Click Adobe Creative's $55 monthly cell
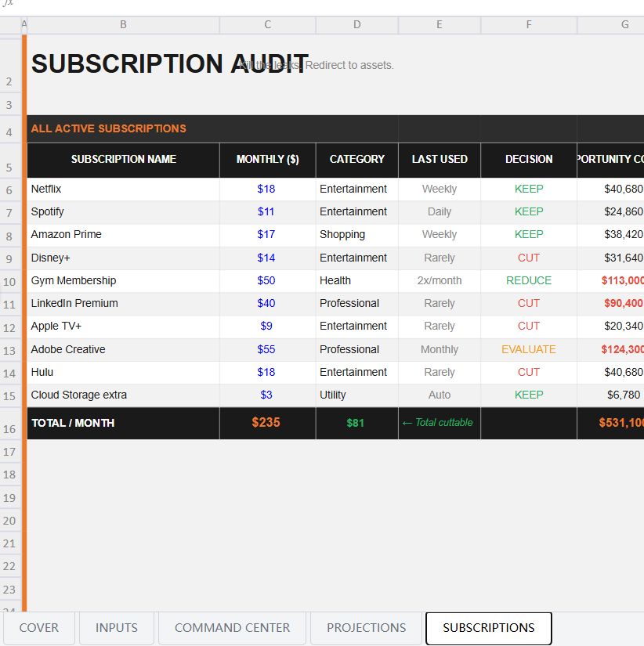This screenshot has height=646, width=644. [x=268, y=349]
